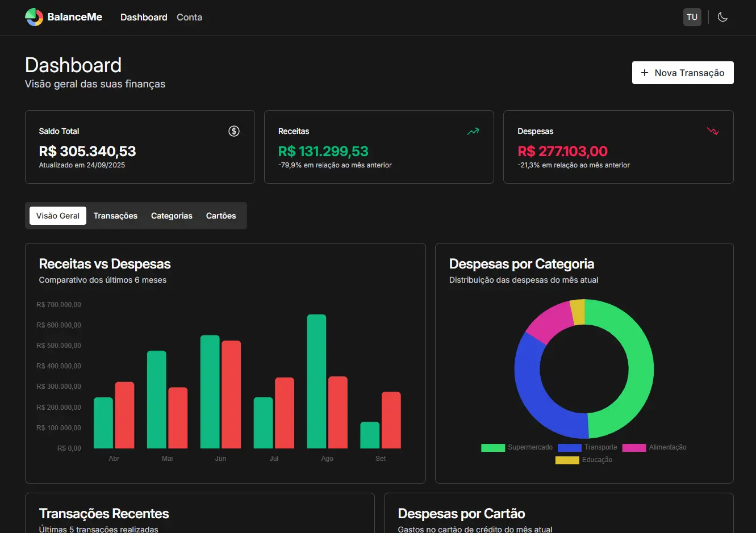This screenshot has width=756, height=533.
Task: Click the red Jun despesas bar
Action: click(231, 394)
